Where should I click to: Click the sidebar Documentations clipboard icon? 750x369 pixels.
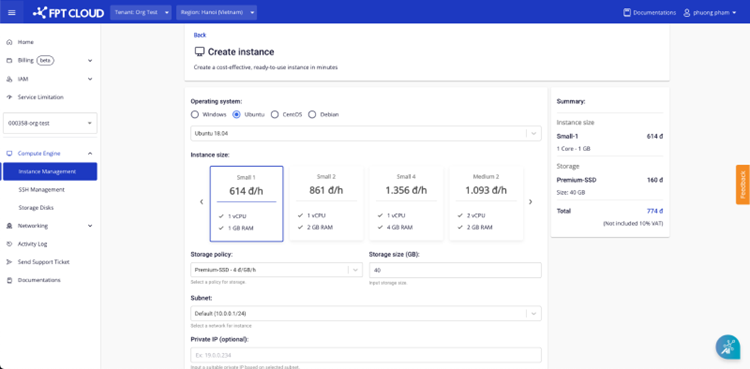coord(9,280)
